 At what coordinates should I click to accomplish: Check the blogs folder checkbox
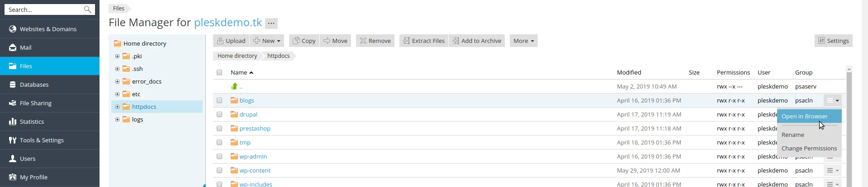point(219,100)
